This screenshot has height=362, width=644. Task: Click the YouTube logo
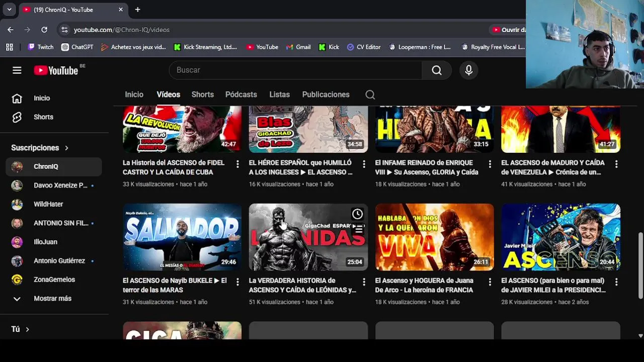click(x=56, y=70)
